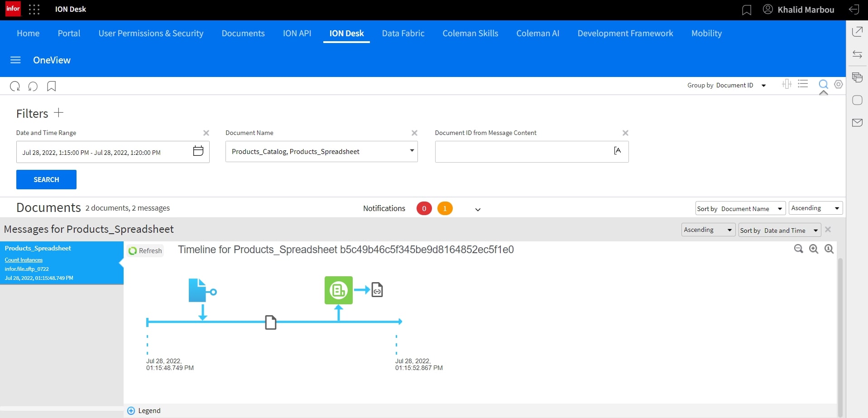Click the text lookup icon in Document ID field
The image size is (868, 418).
pos(617,150)
